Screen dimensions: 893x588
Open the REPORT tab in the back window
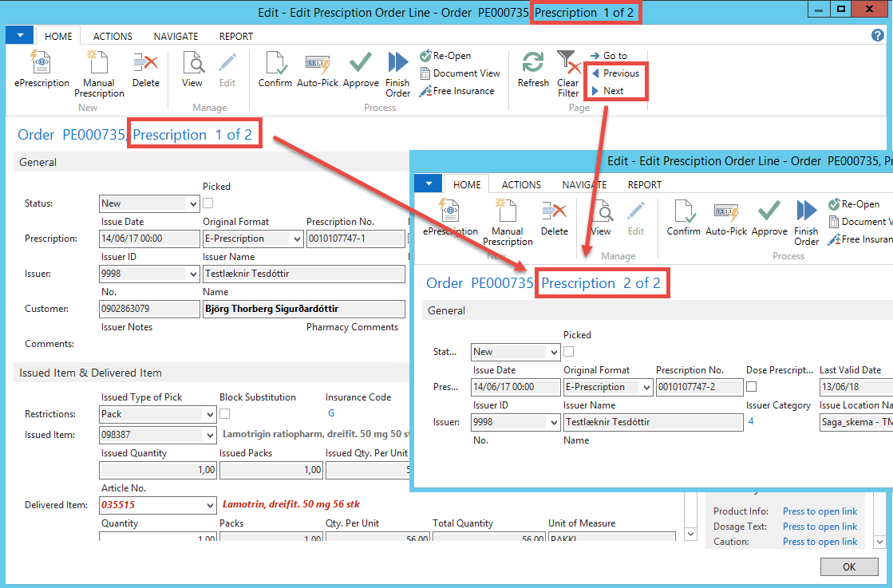[235, 36]
